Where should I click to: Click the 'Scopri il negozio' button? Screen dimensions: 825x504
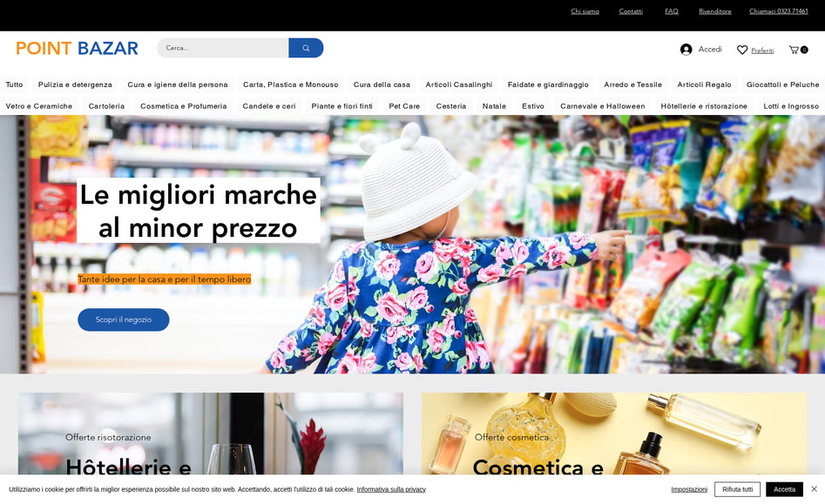(x=123, y=319)
